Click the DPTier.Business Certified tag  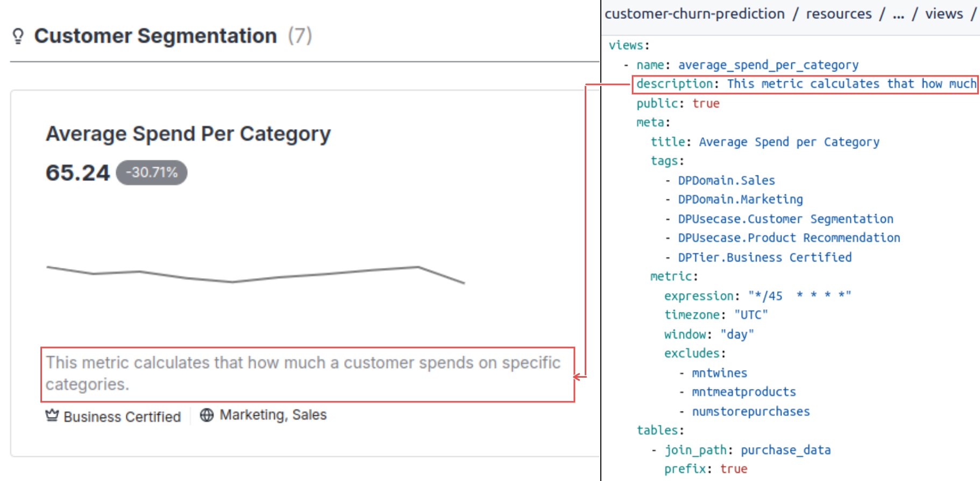764,258
